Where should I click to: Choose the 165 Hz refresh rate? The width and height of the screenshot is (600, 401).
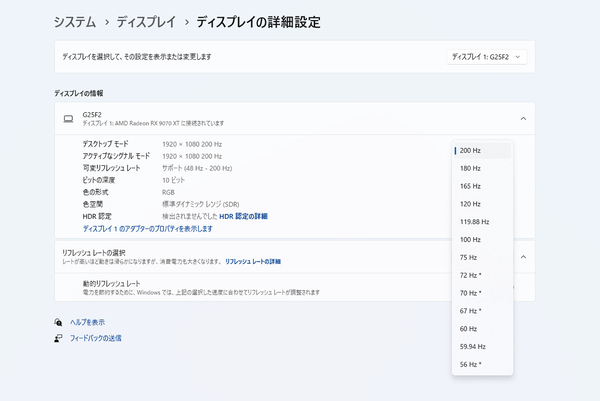(483, 186)
